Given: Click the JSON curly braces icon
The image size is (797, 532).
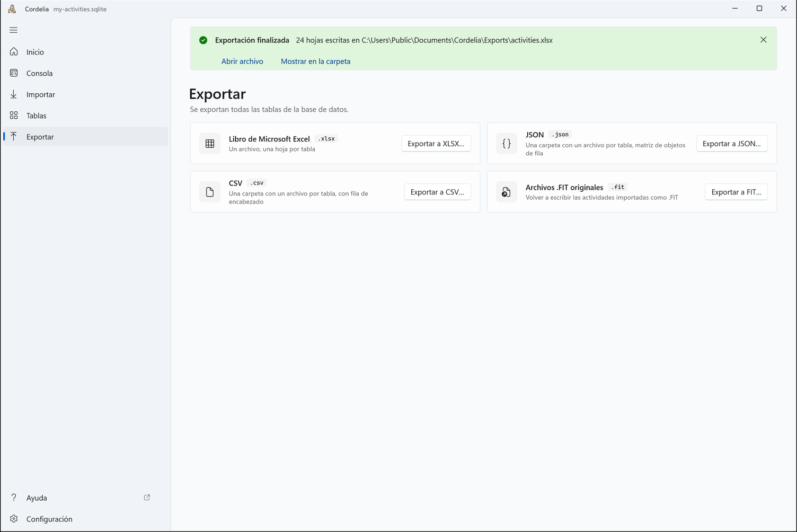Looking at the screenshot, I should tap(507, 144).
